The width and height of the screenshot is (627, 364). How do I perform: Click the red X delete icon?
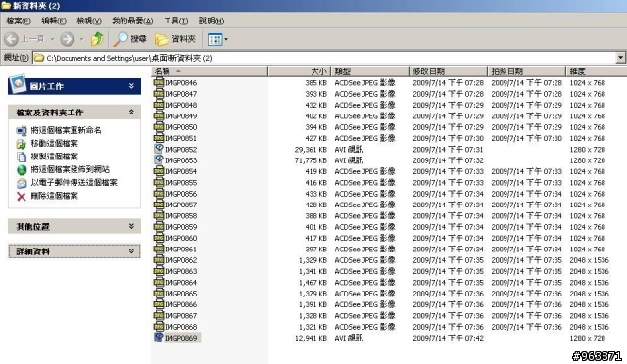(x=22, y=196)
